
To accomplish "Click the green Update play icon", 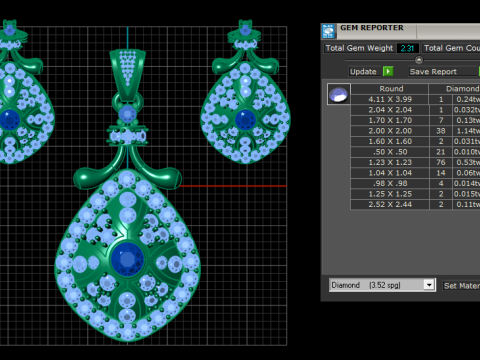I will pyautogui.click(x=388, y=71).
